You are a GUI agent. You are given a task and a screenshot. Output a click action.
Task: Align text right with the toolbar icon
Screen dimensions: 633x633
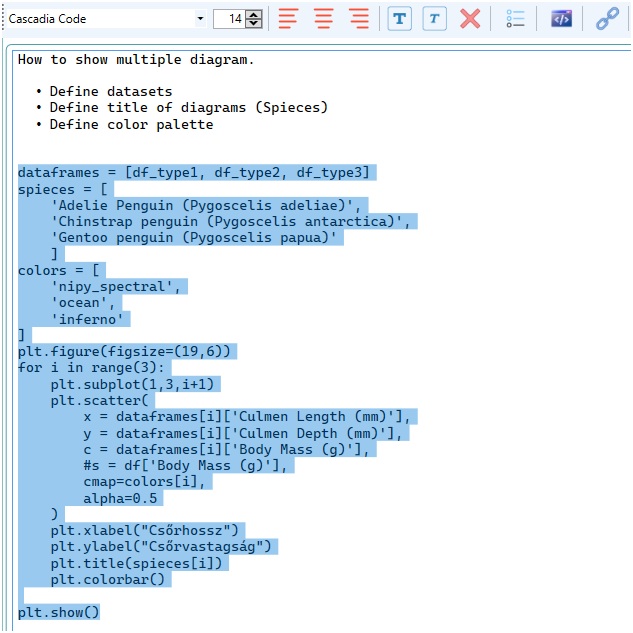359,19
